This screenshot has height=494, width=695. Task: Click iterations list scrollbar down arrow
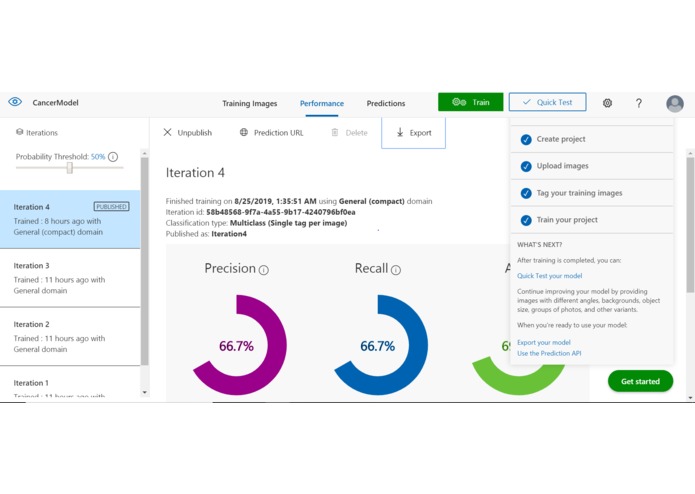pyautogui.click(x=144, y=393)
